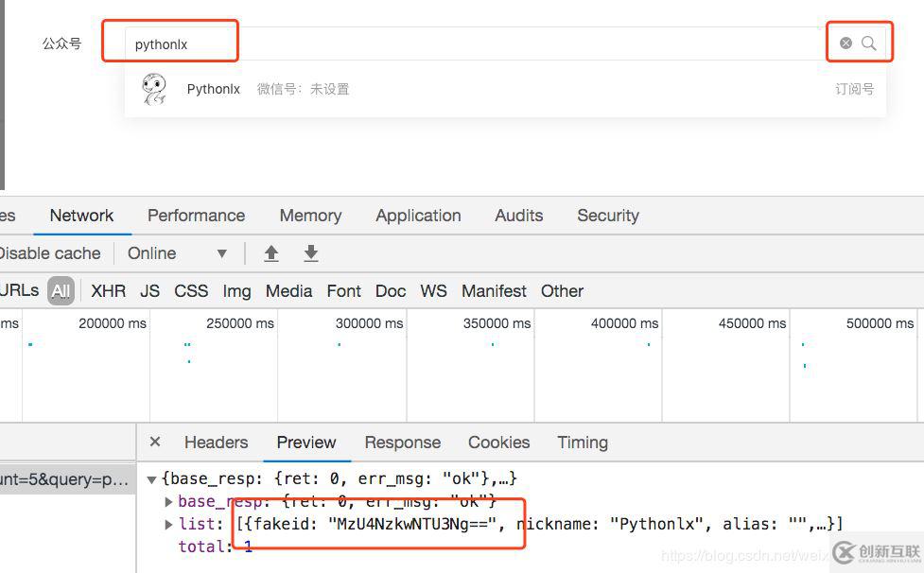
Task: Expand the base_resp node
Action: pyautogui.click(x=168, y=502)
